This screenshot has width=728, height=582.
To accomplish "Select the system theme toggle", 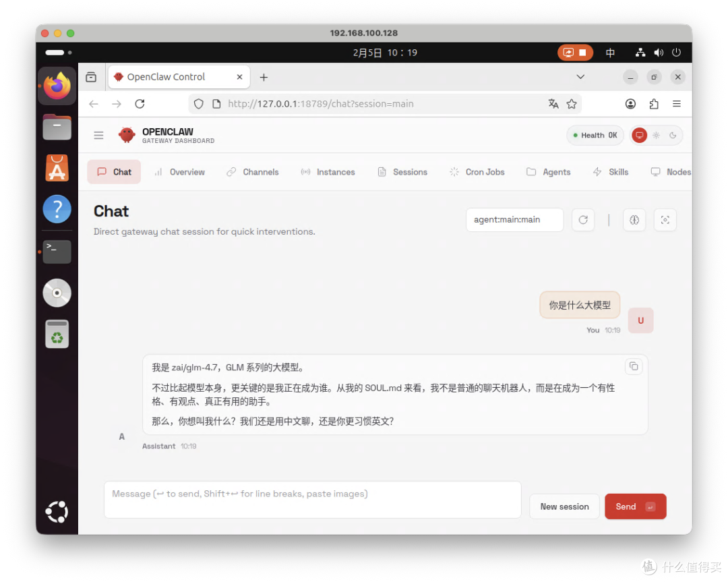I will pyautogui.click(x=639, y=135).
